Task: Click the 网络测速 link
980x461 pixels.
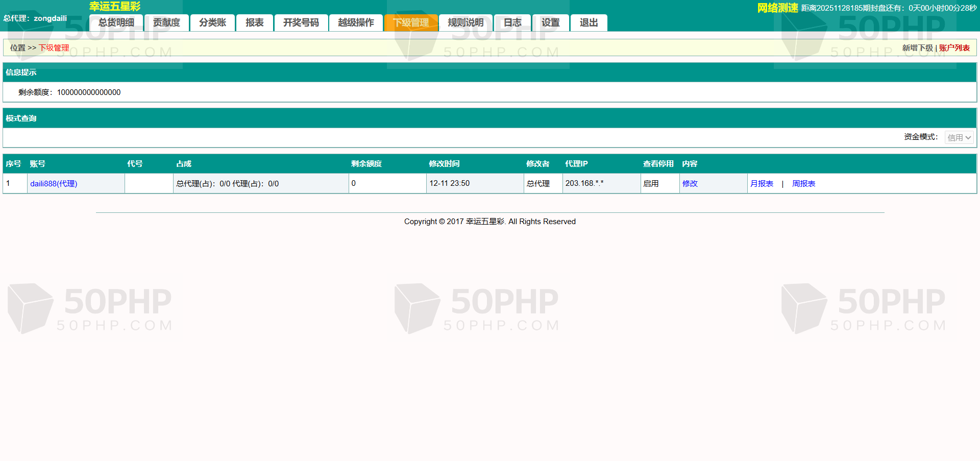Action: click(x=777, y=8)
